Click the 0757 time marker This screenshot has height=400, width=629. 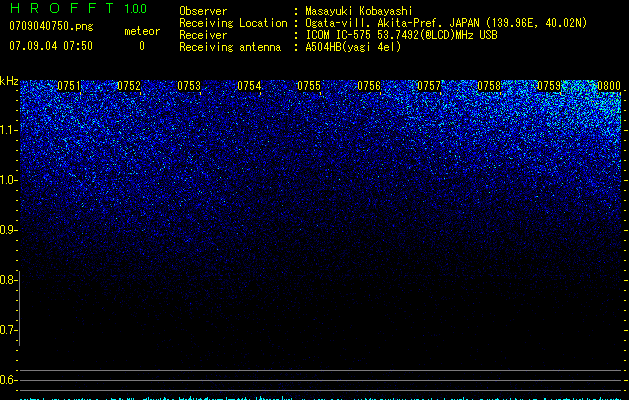(429, 86)
